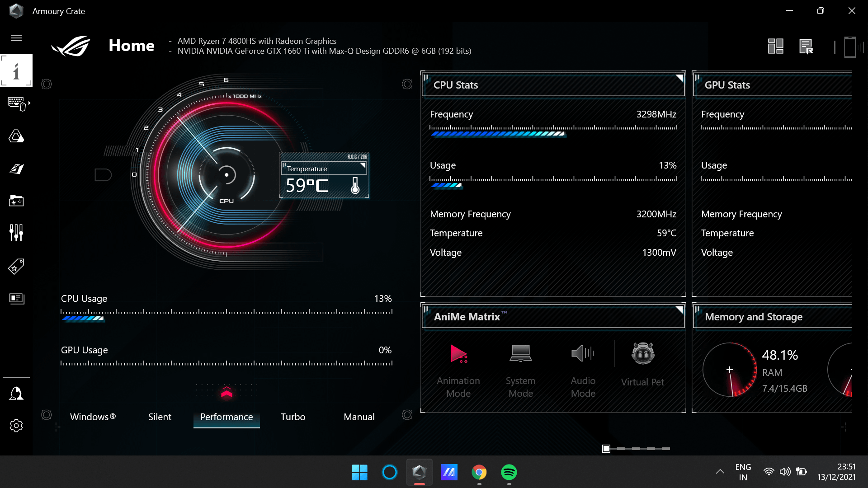The width and height of the screenshot is (868, 488).
Task: Click the mobile device link icon
Action: [850, 47]
